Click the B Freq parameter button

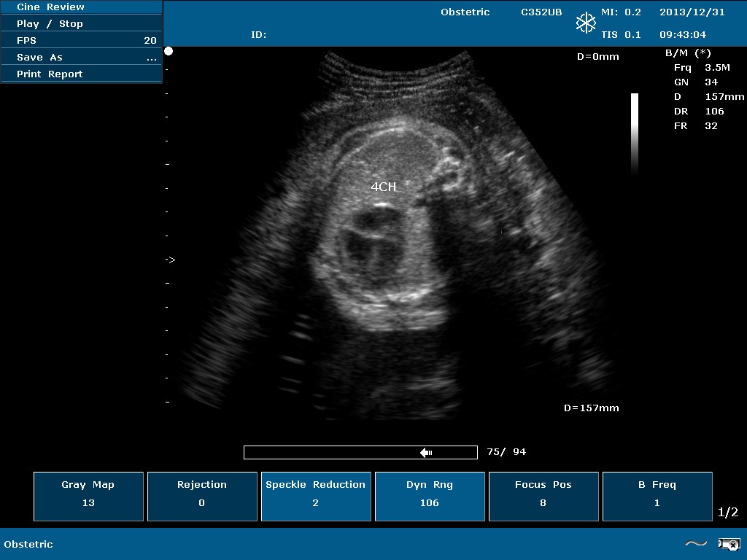(657, 497)
